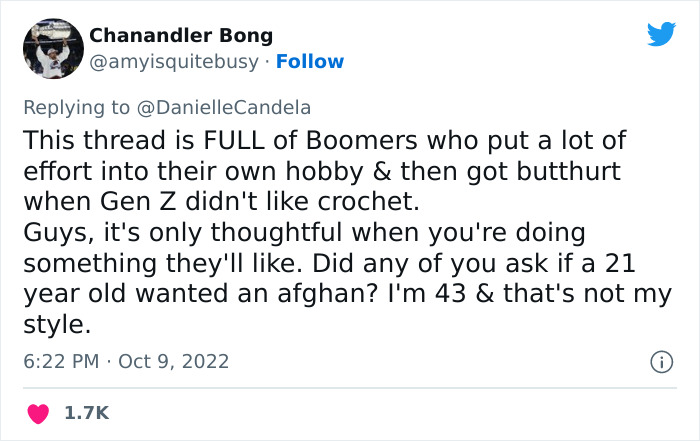
Task: Click the Twitter bird logo
Action: coord(661,36)
